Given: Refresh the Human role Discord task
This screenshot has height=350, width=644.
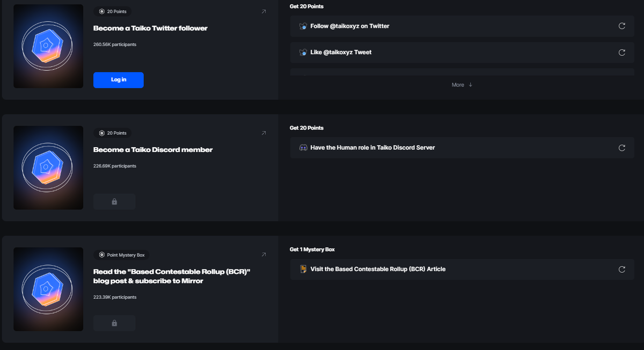Looking at the screenshot, I should (x=622, y=148).
